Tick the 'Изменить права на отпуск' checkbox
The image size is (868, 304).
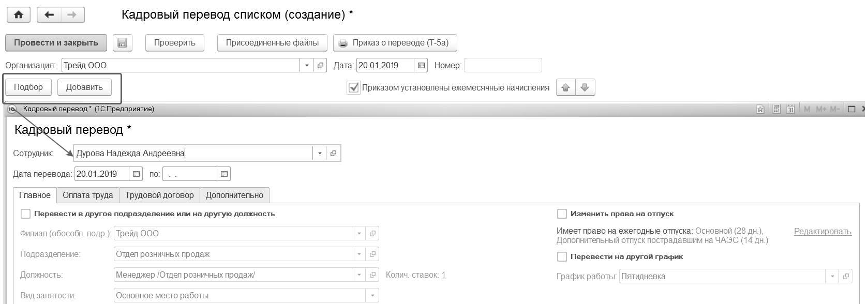point(562,214)
